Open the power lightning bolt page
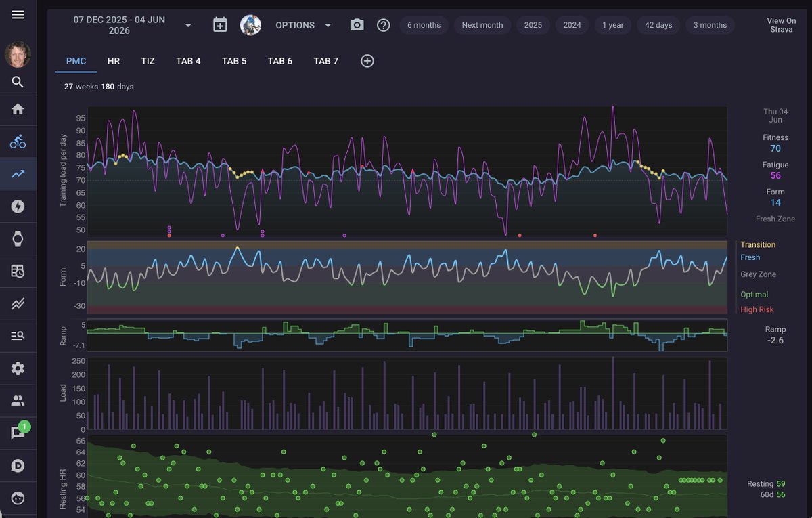This screenshot has height=518, width=812. (18, 207)
